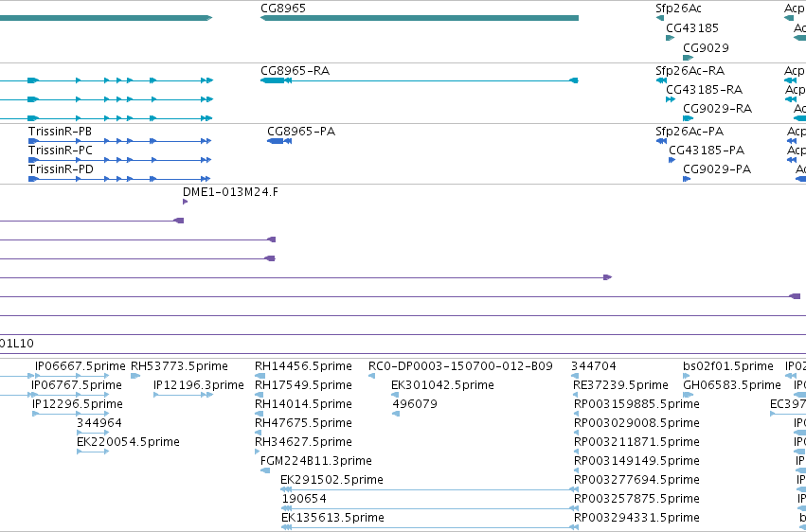Click the EK291502.5prime label

point(332,480)
